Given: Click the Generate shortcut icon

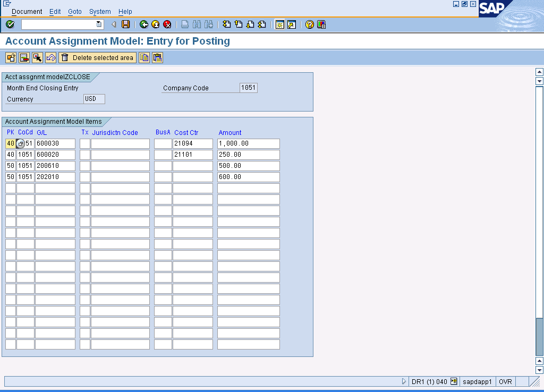Looking at the screenshot, I should pos(292,24).
